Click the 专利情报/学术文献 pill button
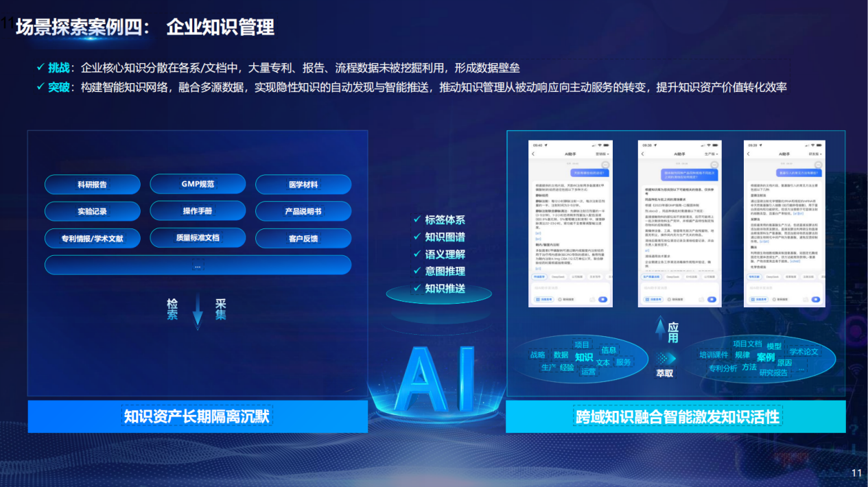The width and height of the screenshot is (868, 487). [x=92, y=239]
